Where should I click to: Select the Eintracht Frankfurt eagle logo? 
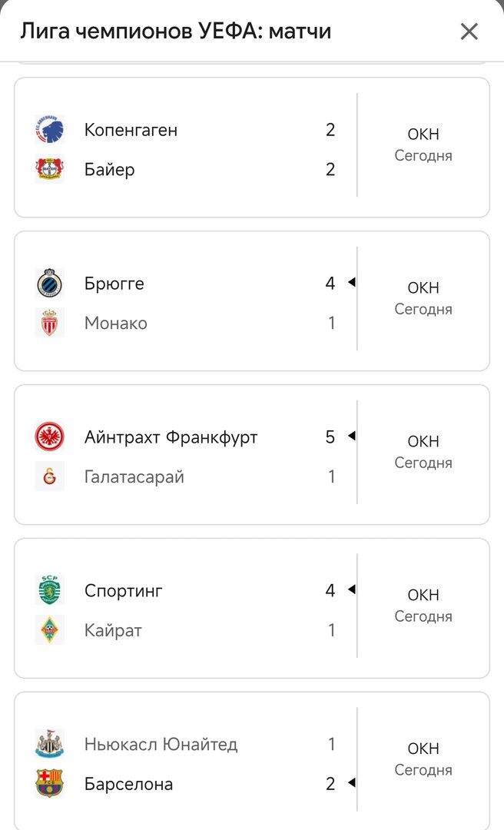click(x=50, y=437)
